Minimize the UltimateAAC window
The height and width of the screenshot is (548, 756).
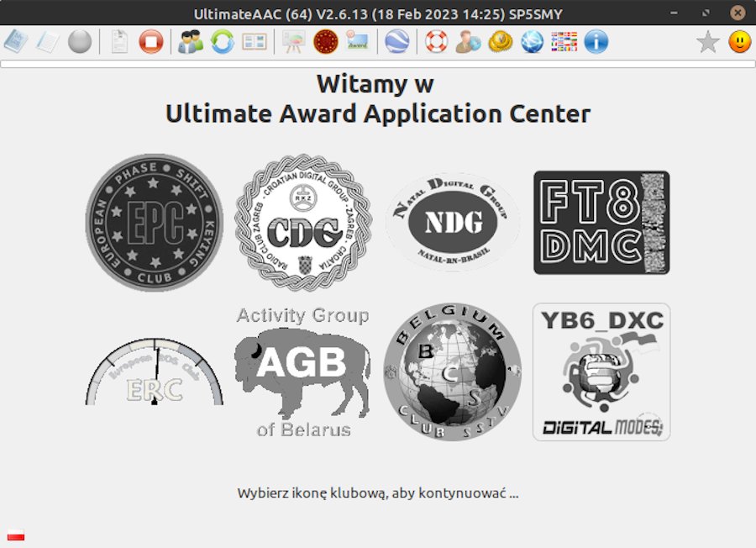pyautogui.click(x=674, y=13)
